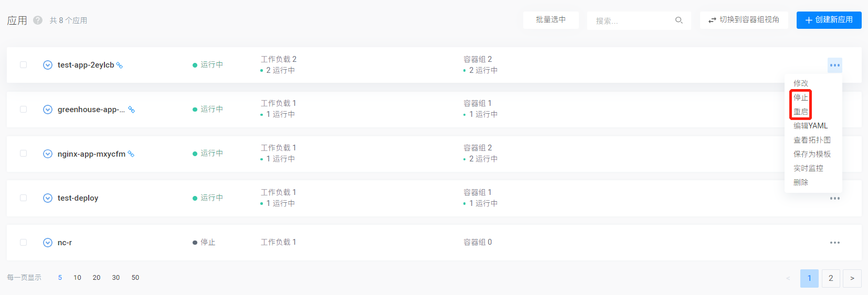The image size is (868, 295).
Task: Click the search magnifier icon
Action: (679, 20)
